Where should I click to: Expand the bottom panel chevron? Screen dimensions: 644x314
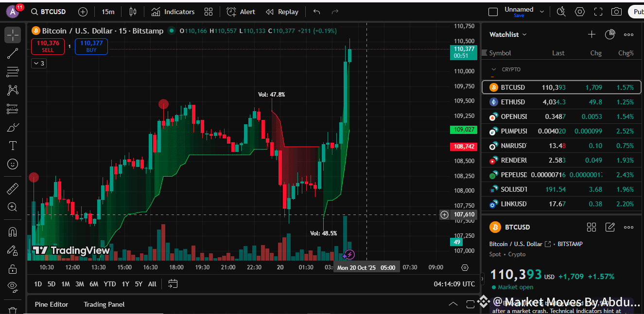[x=453, y=304]
